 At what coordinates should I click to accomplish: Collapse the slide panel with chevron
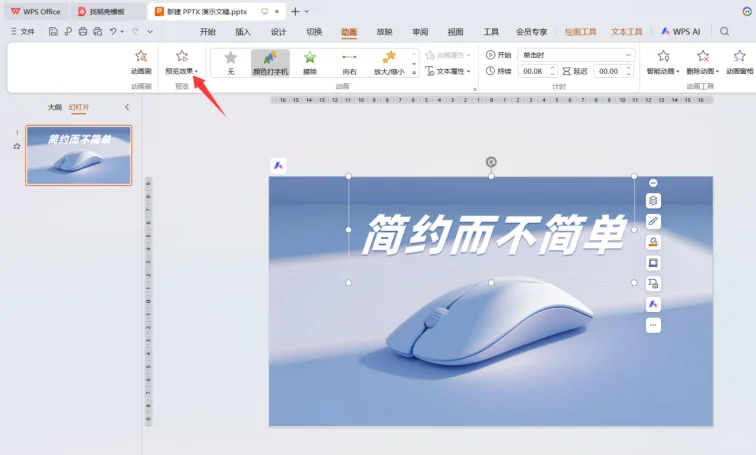(127, 106)
